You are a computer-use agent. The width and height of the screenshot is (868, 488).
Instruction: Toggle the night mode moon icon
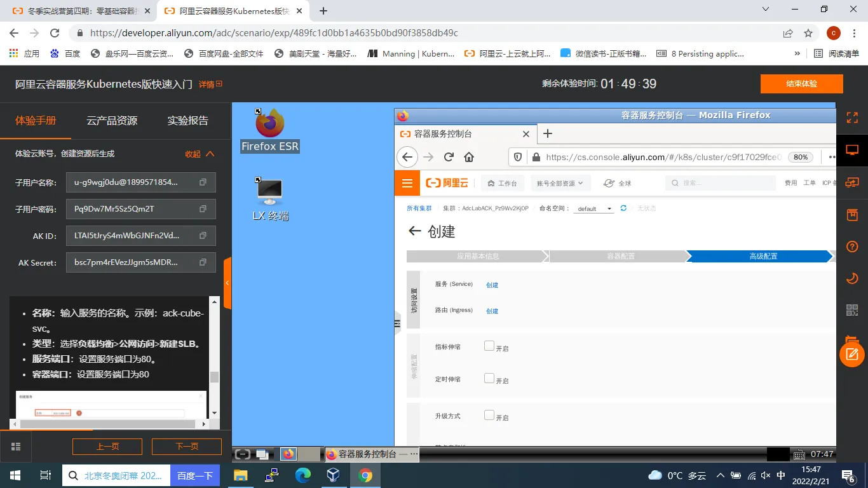click(852, 278)
